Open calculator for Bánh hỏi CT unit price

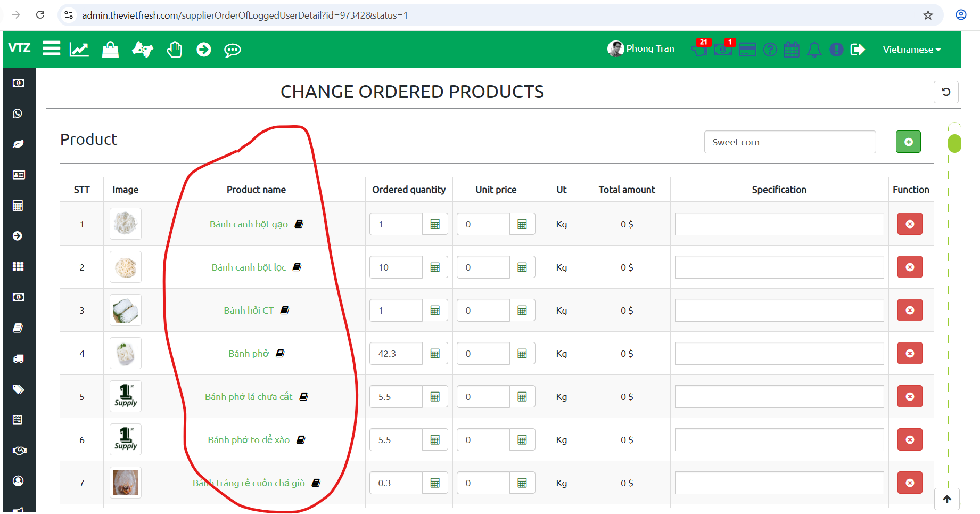pyautogui.click(x=522, y=311)
